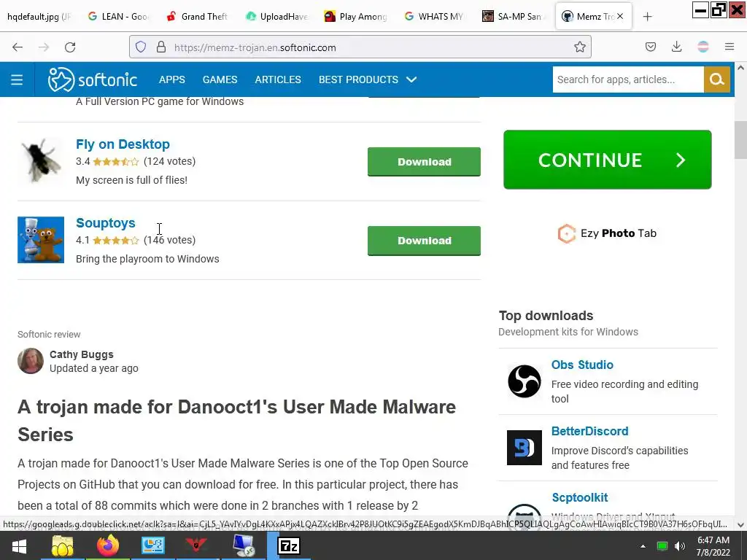The image size is (747, 560).
Task: Open the Obs Studio link
Action: click(x=582, y=365)
